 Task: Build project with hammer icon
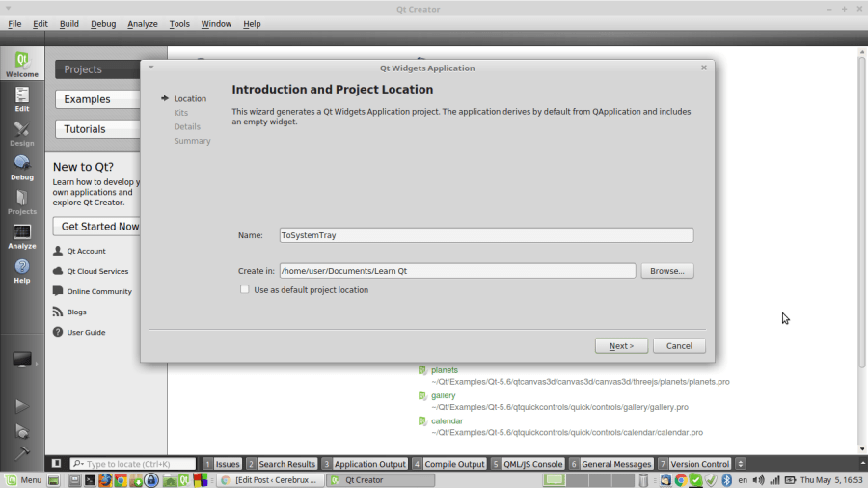tap(21, 453)
